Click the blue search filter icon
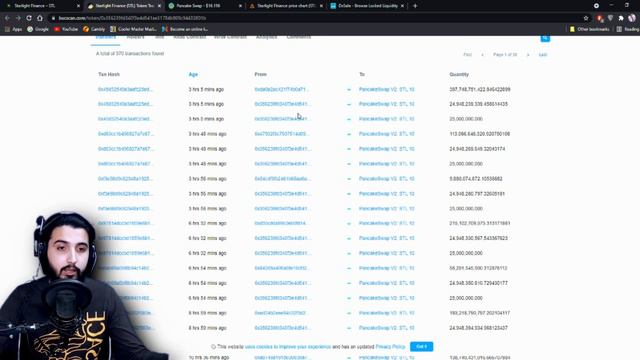The height and width of the screenshot is (360, 640). click(545, 38)
